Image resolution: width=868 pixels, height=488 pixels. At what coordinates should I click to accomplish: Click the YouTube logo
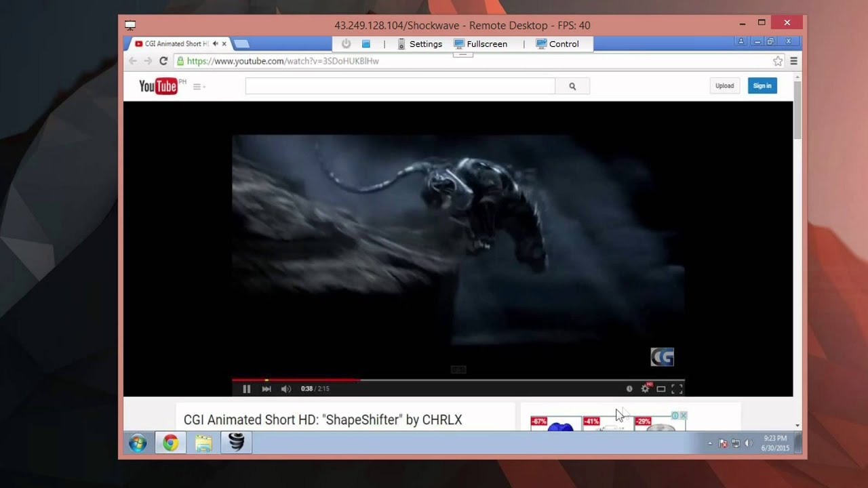tap(158, 86)
